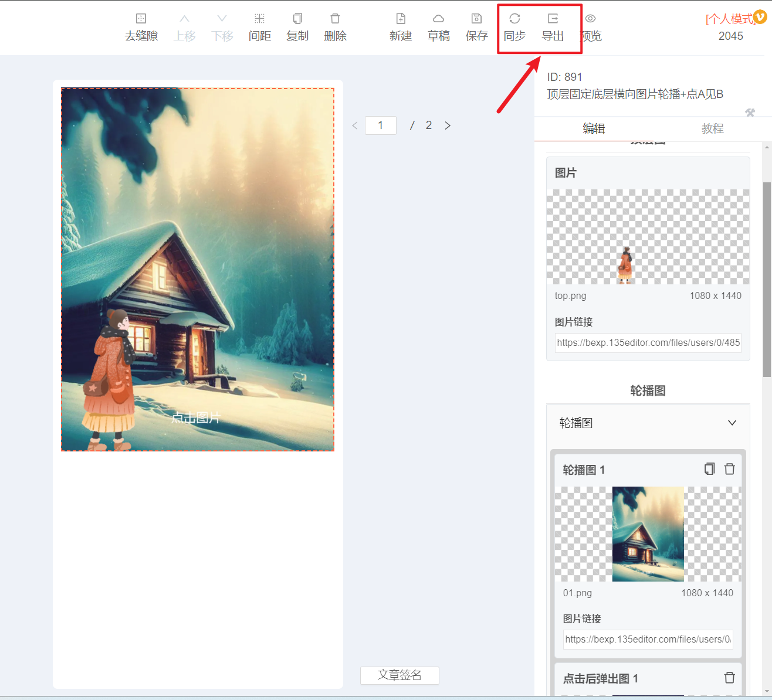
Task: Click top.png 1080 x 1440 dimensions text
Action: 715,295
